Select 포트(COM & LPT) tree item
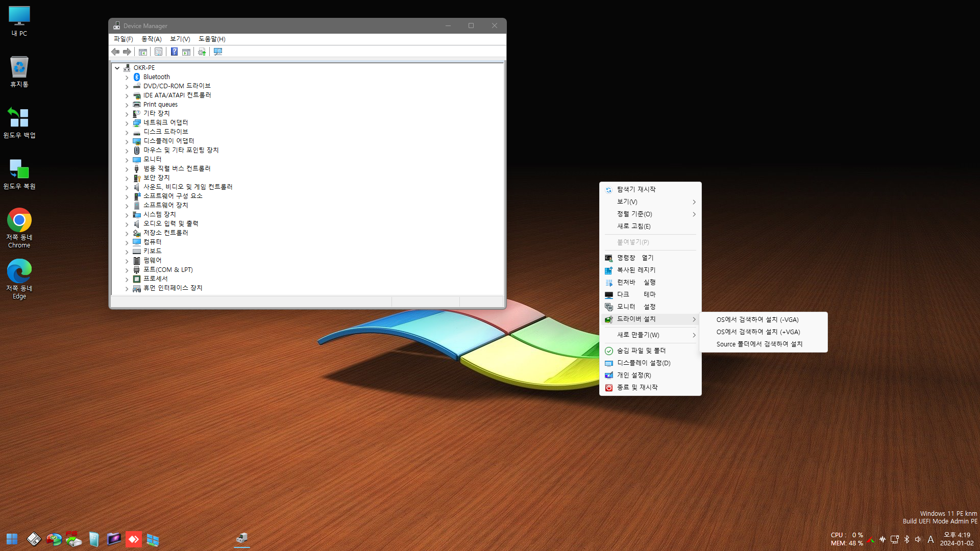This screenshot has width=980, height=551. pos(168,270)
